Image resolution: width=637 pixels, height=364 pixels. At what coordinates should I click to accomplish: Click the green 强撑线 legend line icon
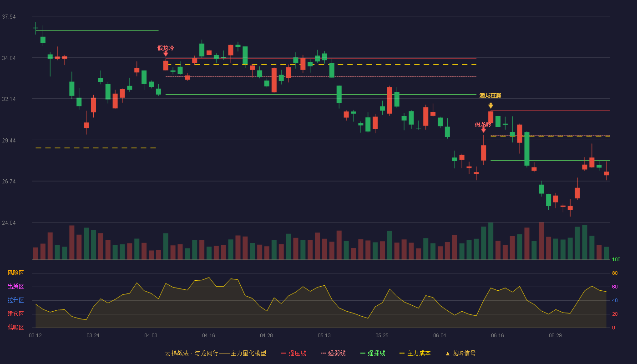click(x=363, y=354)
